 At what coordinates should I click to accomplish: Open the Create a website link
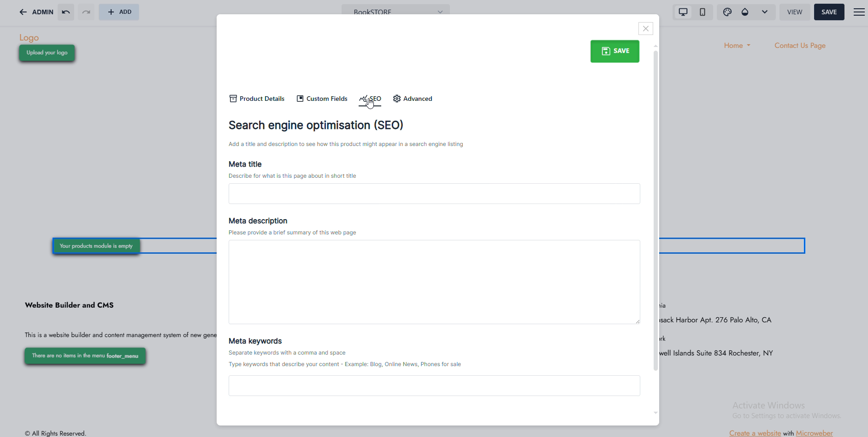pyautogui.click(x=755, y=433)
